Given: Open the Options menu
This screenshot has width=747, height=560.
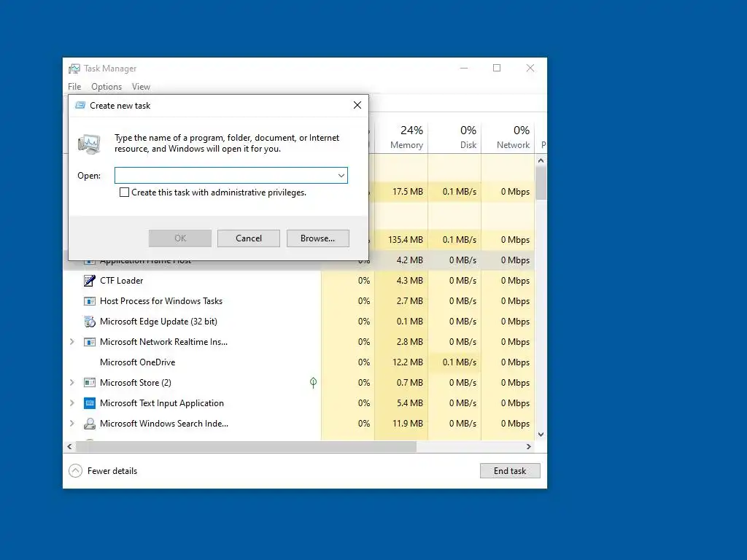Looking at the screenshot, I should [107, 87].
